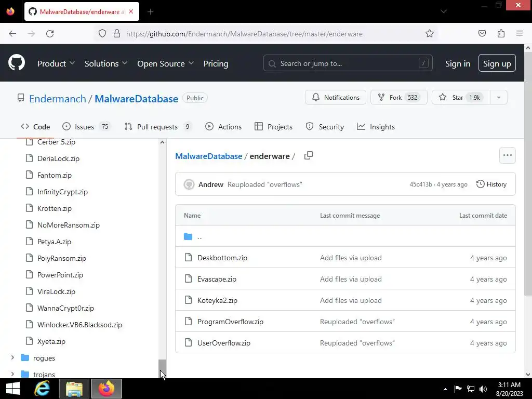Click the file tree scrollbar up arrow
Viewport: 532px width, 399px height.
point(162,142)
